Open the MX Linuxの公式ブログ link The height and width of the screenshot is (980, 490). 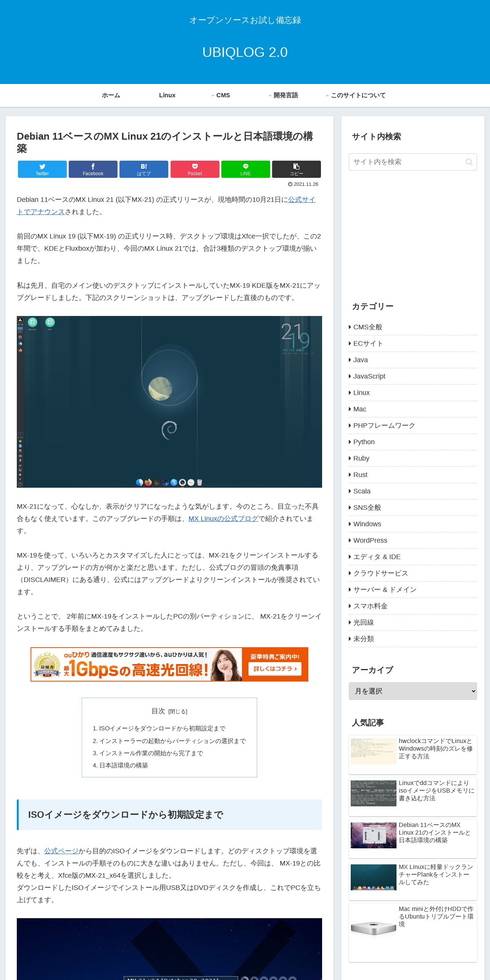[x=224, y=519]
